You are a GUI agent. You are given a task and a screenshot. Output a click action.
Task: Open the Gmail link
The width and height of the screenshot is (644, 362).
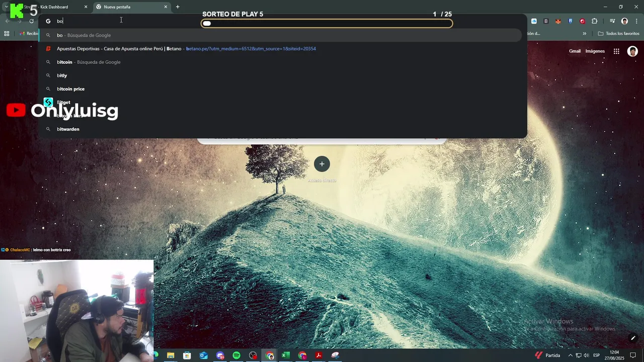[x=575, y=51]
